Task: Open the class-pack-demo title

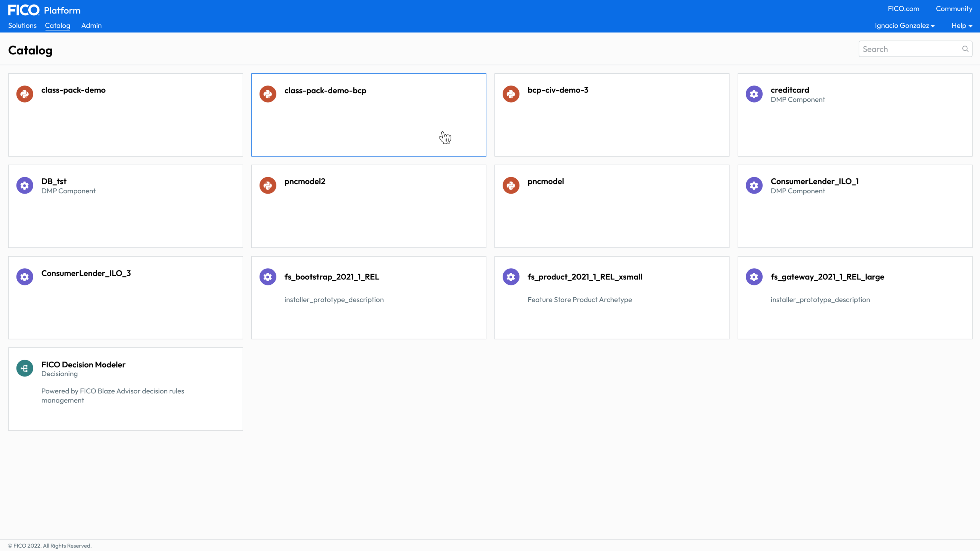Action: click(73, 90)
